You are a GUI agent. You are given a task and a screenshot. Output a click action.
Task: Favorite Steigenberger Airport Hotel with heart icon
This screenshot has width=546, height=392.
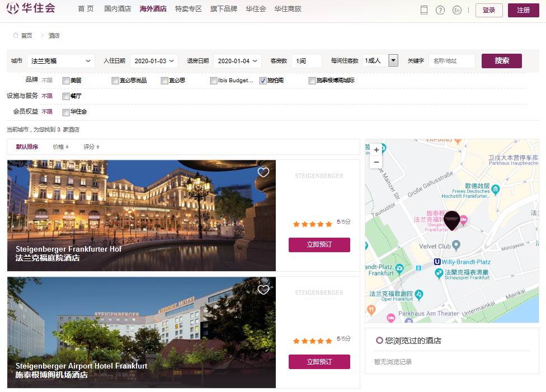[x=263, y=289]
